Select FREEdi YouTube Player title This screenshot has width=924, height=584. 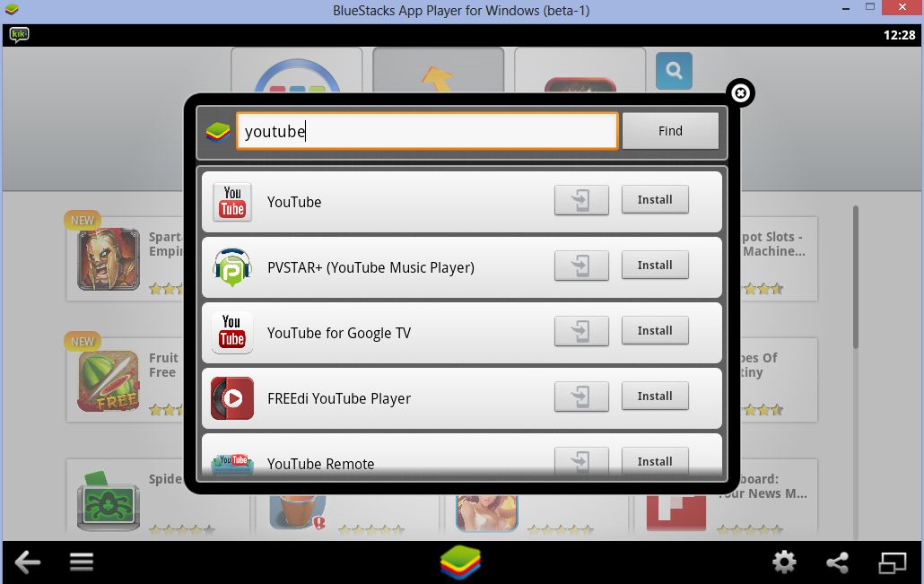(x=339, y=398)
